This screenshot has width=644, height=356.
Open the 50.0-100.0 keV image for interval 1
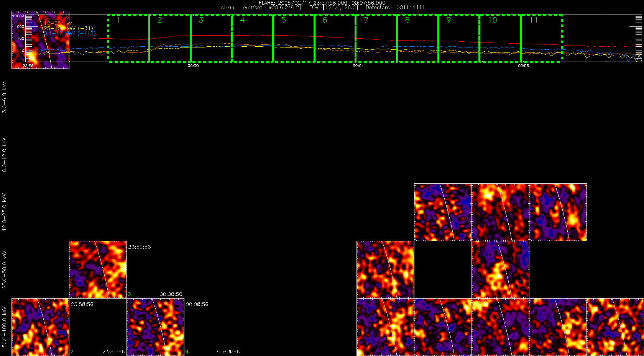click(x=40, y=327)
